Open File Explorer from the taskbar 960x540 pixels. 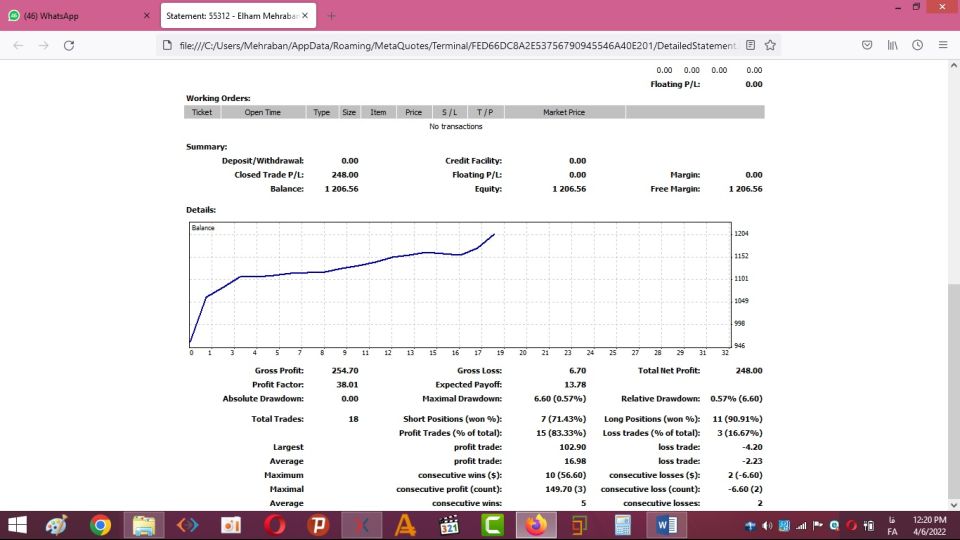click(144, 524)
